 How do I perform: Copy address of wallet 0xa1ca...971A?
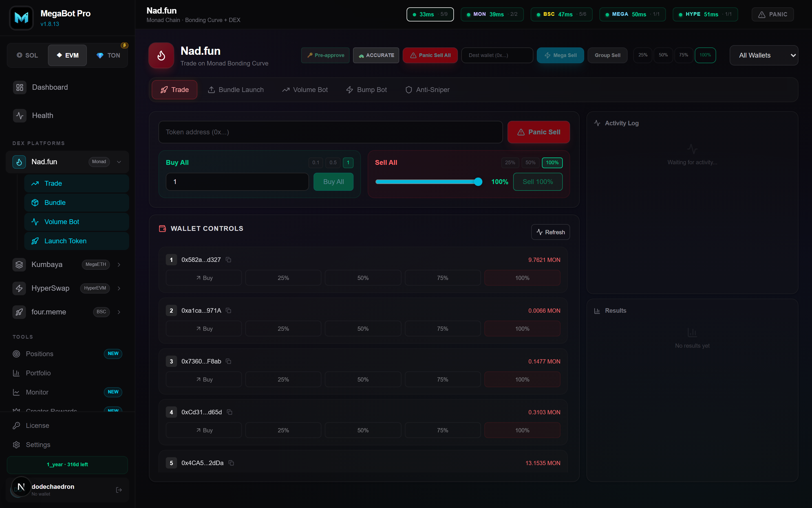228,310
